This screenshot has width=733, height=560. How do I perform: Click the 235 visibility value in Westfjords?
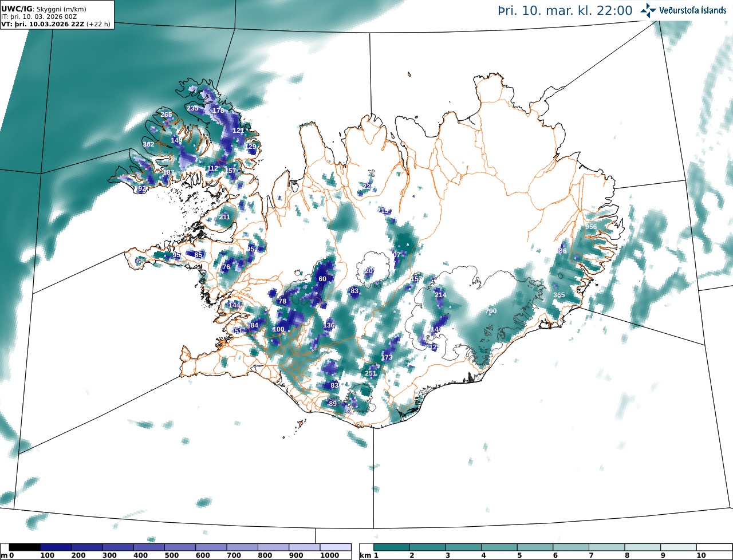coord(192,108)
